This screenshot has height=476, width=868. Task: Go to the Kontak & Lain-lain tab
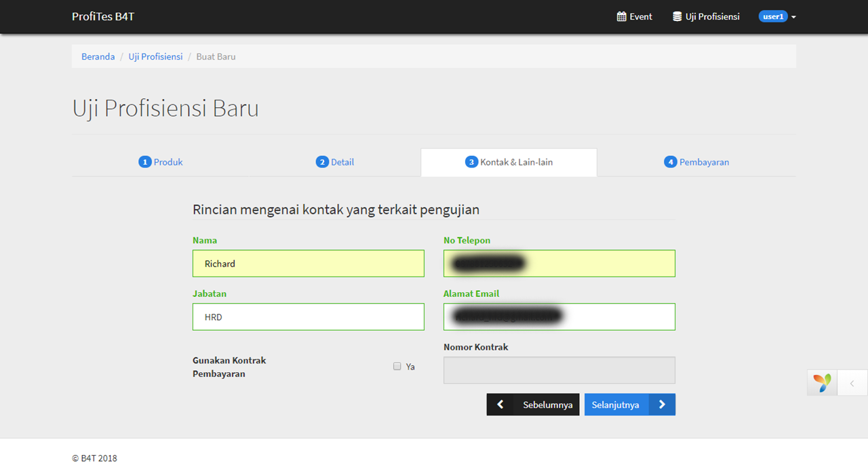(x=515, y=162)
